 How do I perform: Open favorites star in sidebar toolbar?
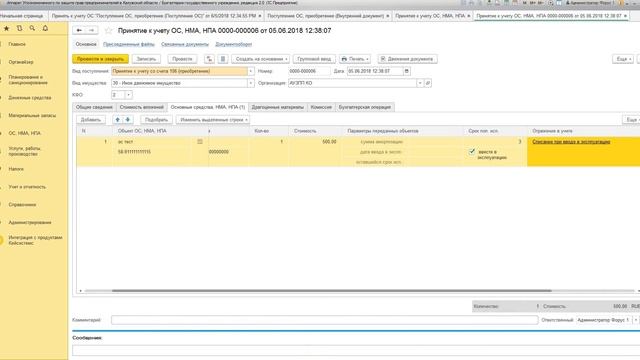coord(7,28)
